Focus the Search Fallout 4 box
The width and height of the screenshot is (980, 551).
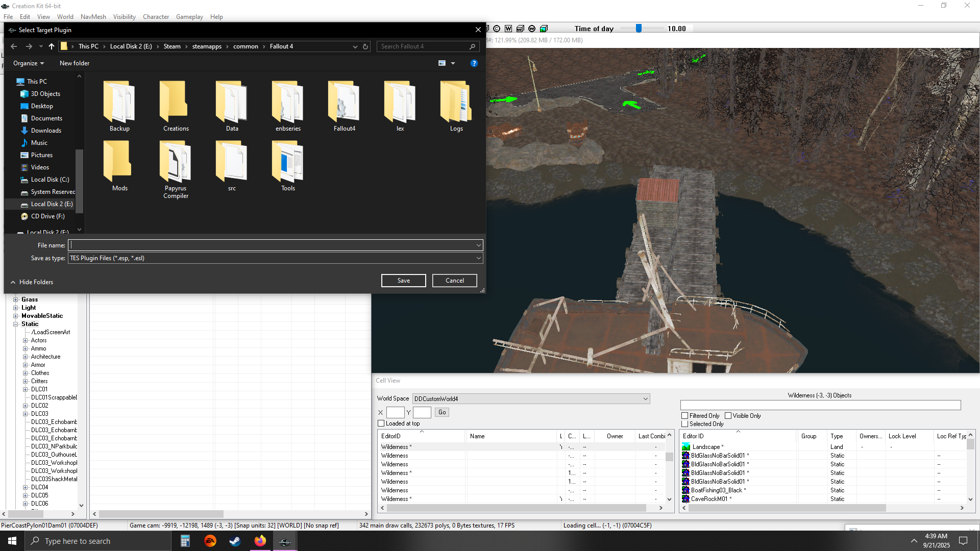click(x=428, y=46)
